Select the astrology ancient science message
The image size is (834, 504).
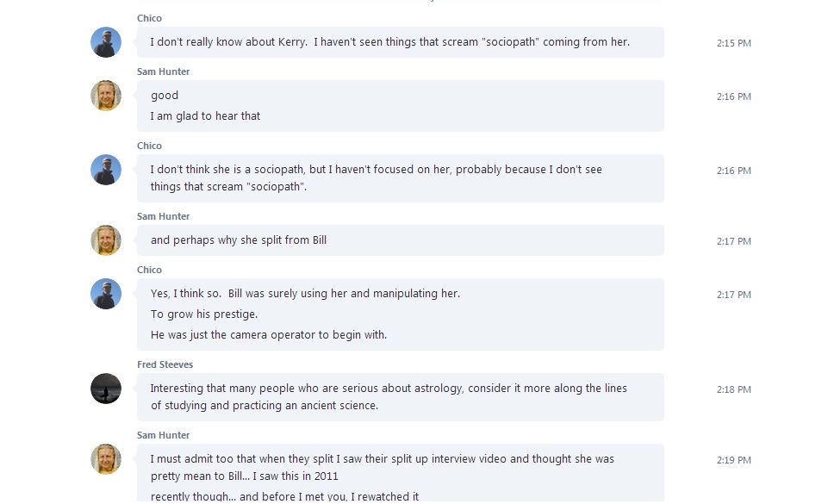(400, 397)
